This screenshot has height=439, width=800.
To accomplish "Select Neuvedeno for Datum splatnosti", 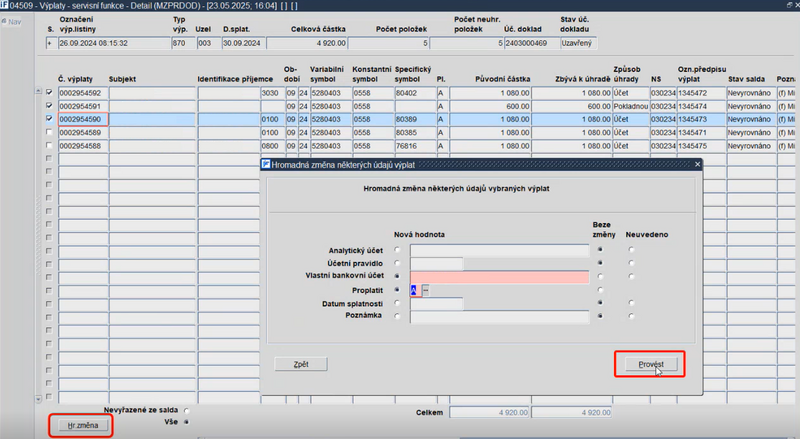I will tap(631, 303).
